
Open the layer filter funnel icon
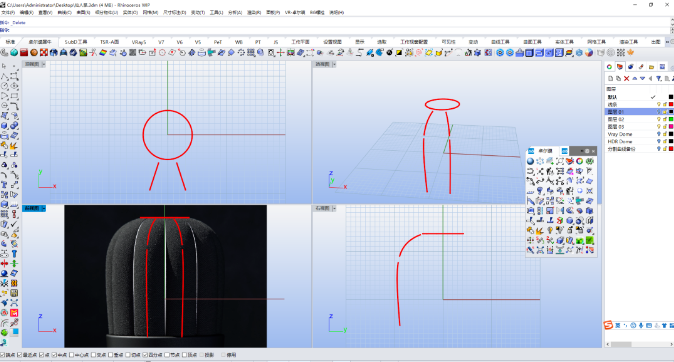[659, 78]
